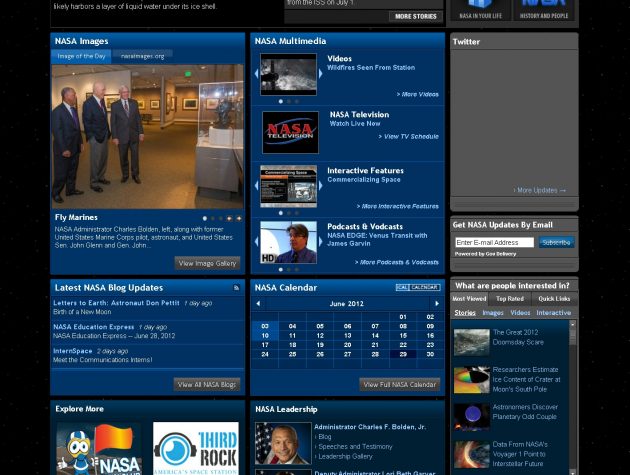Open InternSpace blog entry
Image resolution: width=630 pixels, height=475 pixels.
coord(73,351)
